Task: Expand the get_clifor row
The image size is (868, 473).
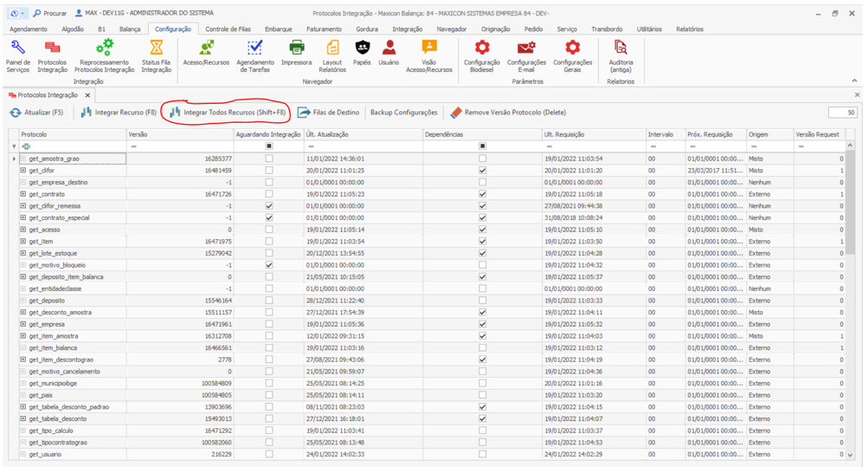Action: (x=23, y=171)
